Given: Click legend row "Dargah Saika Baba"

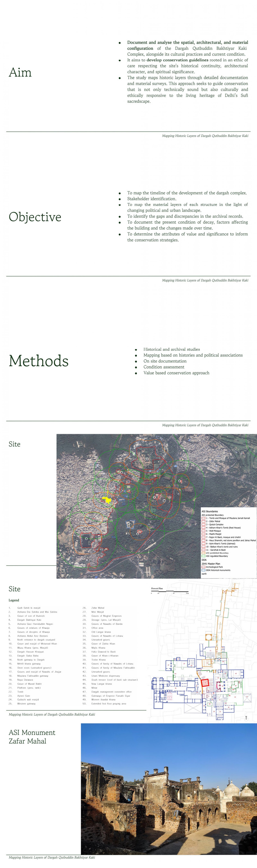Looking at the screenshot, I should [x=28, y=656].
